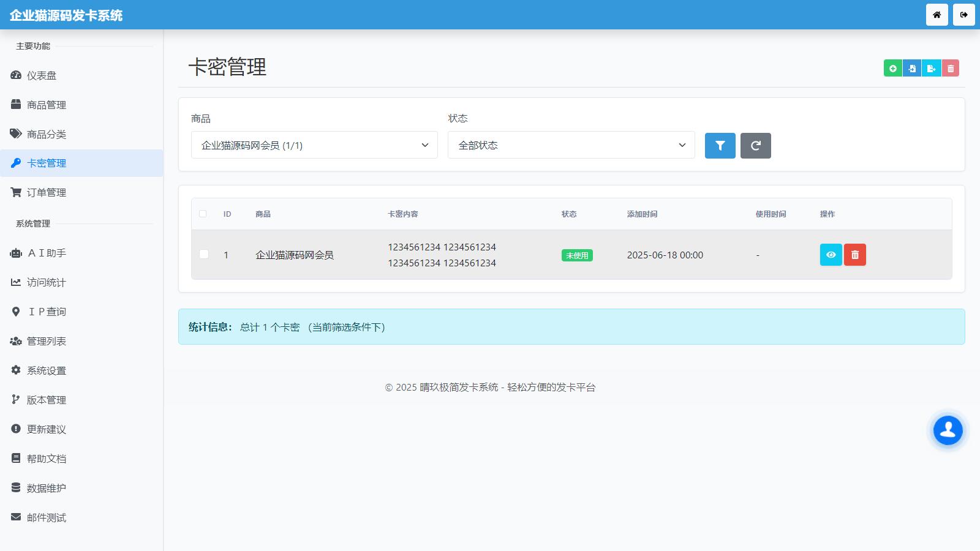The image size is (980, 551).
Task: Check the checkbox for card row 1
Action: (204, 254)
